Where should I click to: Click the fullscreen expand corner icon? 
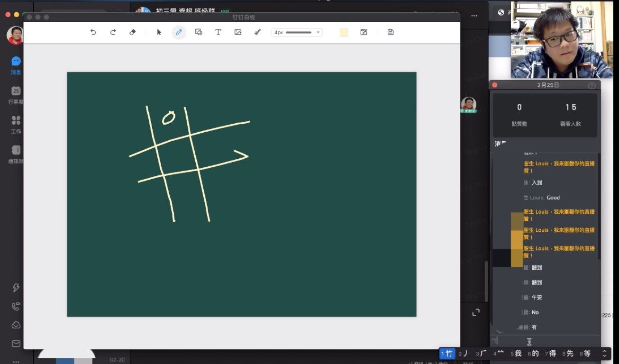pos(476,312)
